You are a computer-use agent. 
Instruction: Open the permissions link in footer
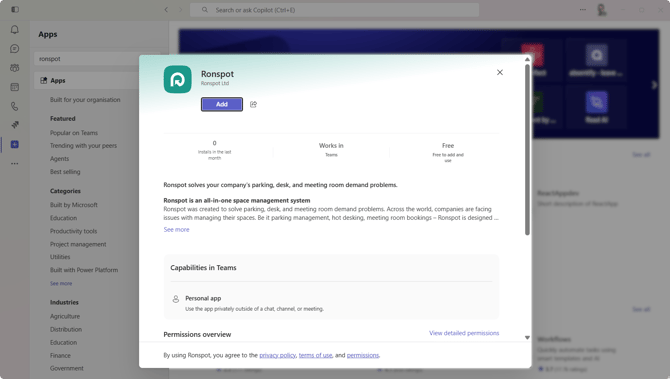(363, 355)
